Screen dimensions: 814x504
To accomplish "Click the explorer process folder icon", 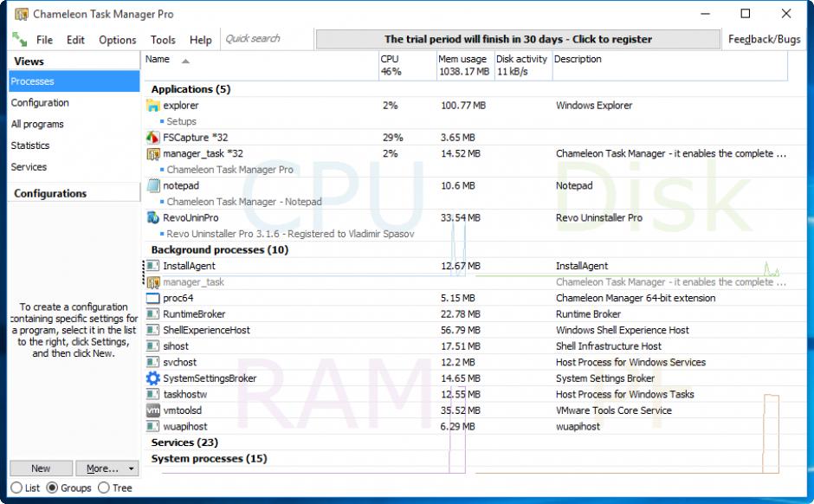I will (x=152, y=106).
